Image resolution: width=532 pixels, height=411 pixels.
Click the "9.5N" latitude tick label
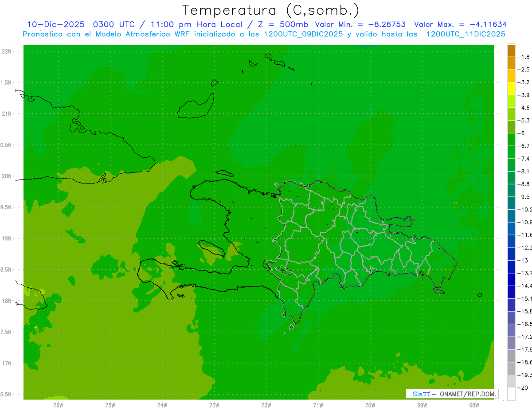tap(6, 207)
